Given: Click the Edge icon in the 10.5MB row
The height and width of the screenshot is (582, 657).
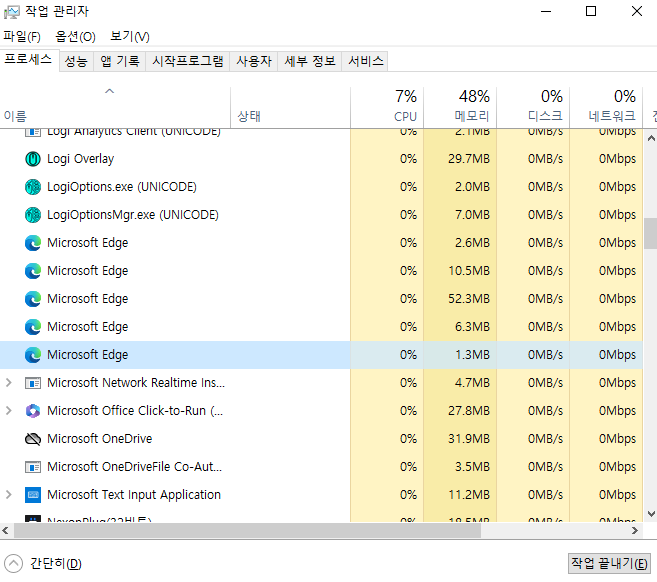Looking at the screenshot, I should coord(33,271).
